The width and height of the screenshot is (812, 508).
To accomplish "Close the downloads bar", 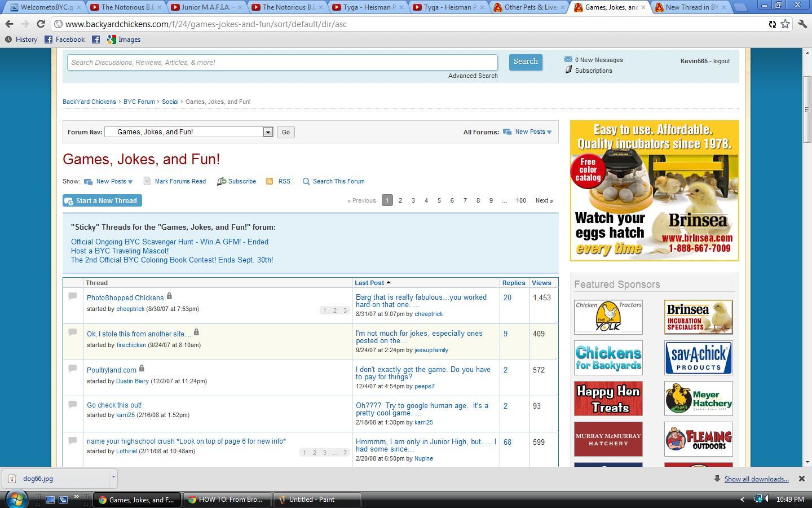I will pyautogui.click(x=801, y=479).
